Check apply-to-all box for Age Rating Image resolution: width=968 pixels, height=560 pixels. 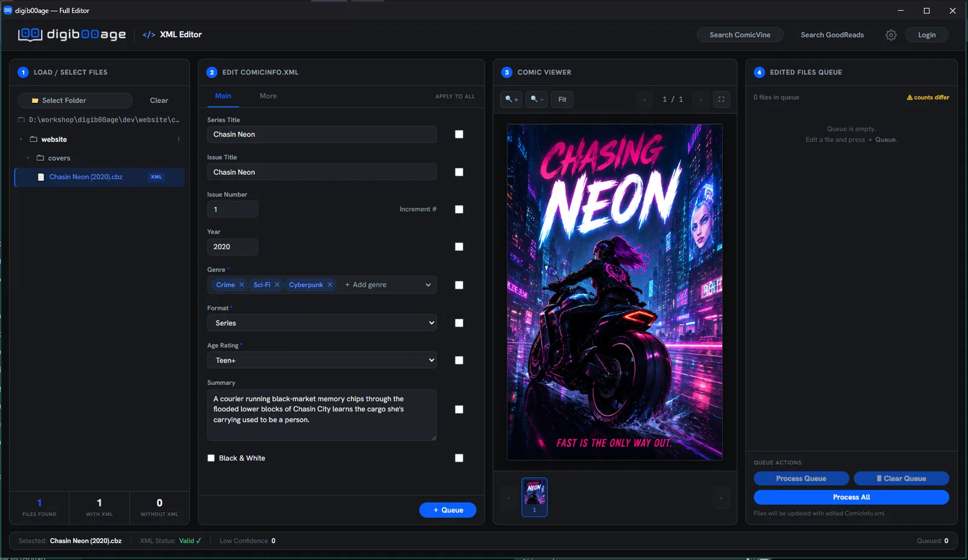[x=459, y=360]
